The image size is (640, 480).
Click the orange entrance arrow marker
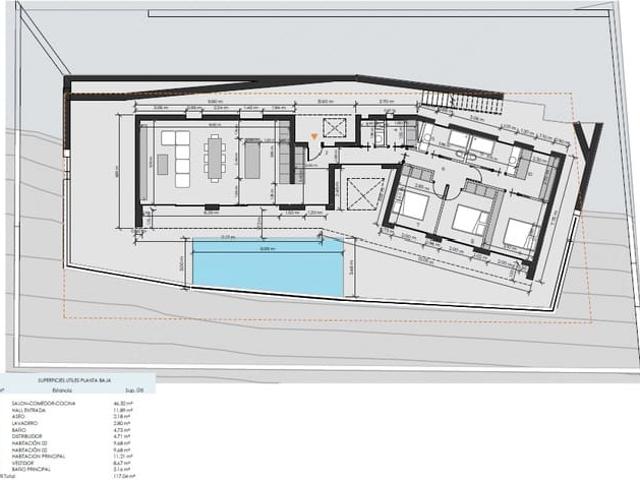[x=314, y=137]
